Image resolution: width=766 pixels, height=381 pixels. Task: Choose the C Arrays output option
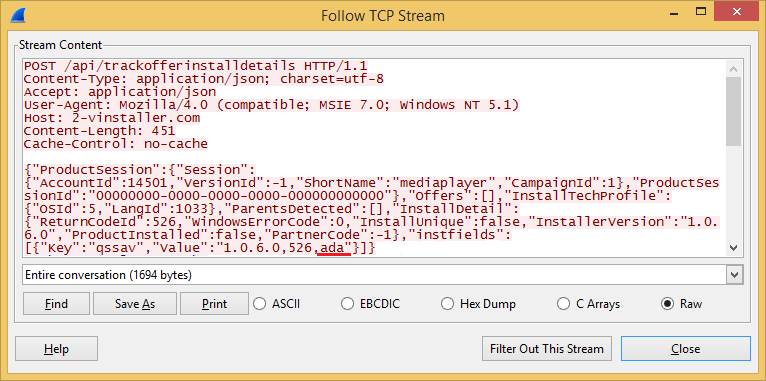pos(589,304)
